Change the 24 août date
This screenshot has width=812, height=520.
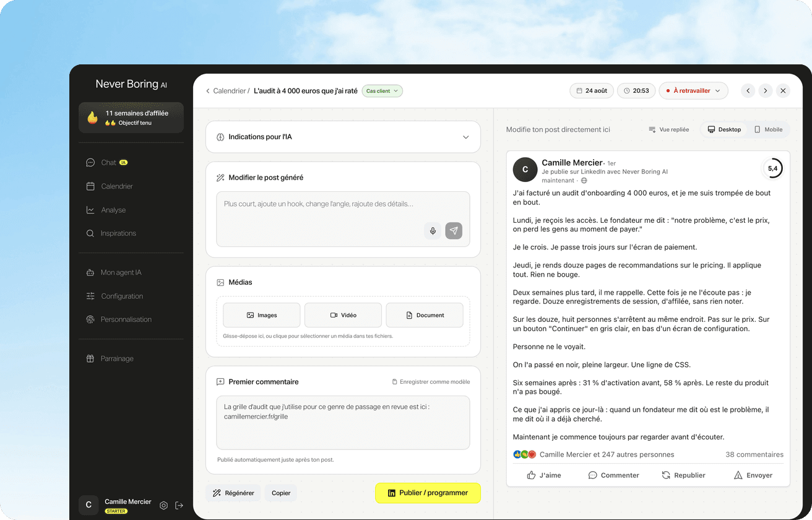(592, 91)
